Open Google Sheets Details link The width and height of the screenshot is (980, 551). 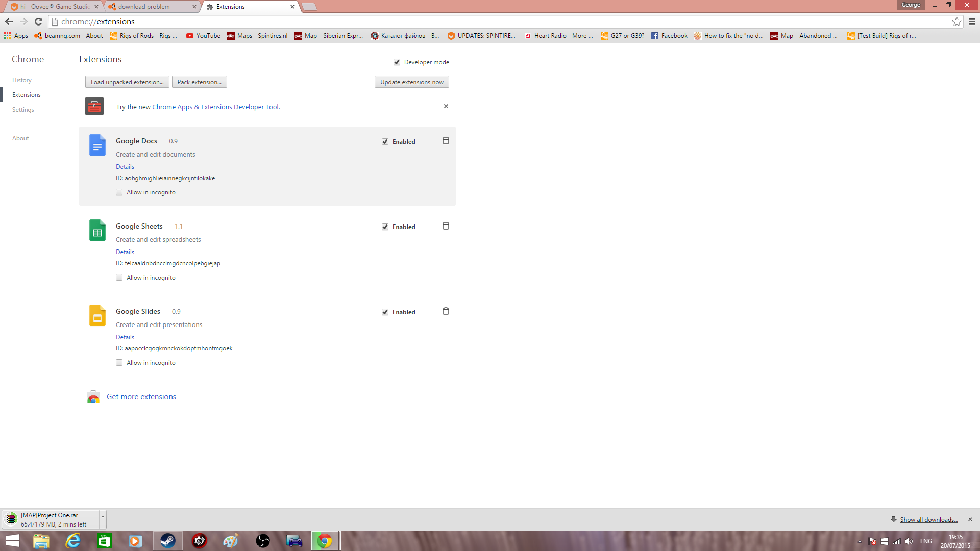125,252
